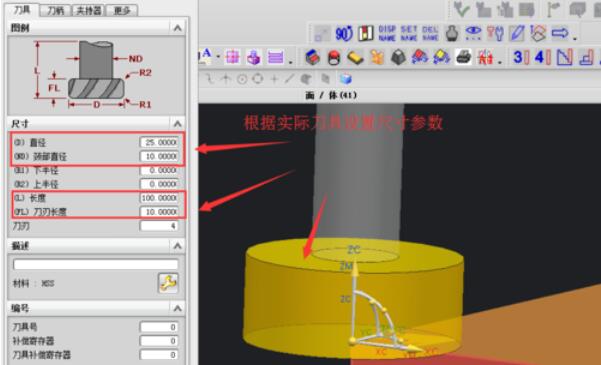Viewport: 601px width, 365px height.
Task: Click the (FL) 刀刃长度 value field
Action: click(159, 212)
